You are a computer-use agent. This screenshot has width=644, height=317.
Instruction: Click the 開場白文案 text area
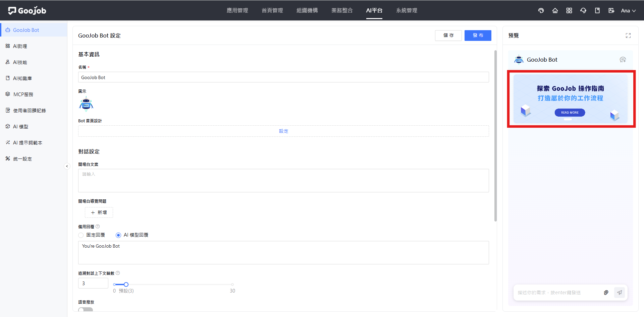tap(283, 181)
